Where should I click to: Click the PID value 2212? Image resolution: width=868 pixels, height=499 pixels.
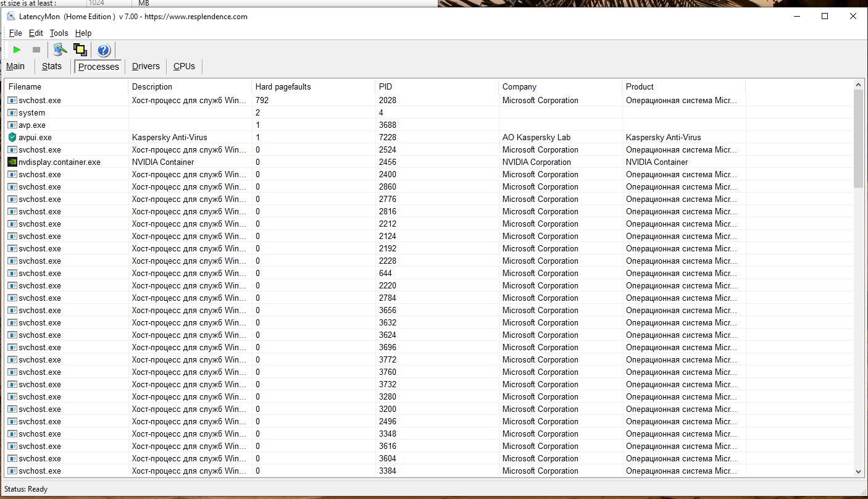[x=388, y=224]
